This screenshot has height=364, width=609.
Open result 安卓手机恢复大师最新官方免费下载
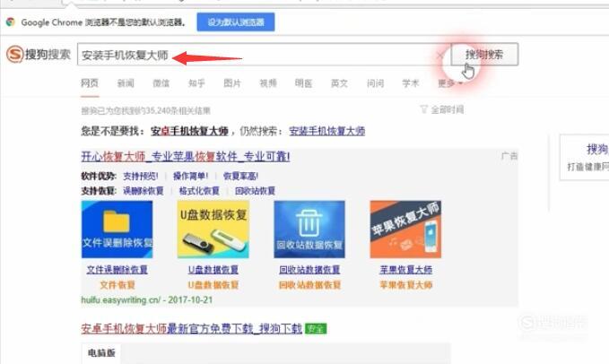click(191, 329)
